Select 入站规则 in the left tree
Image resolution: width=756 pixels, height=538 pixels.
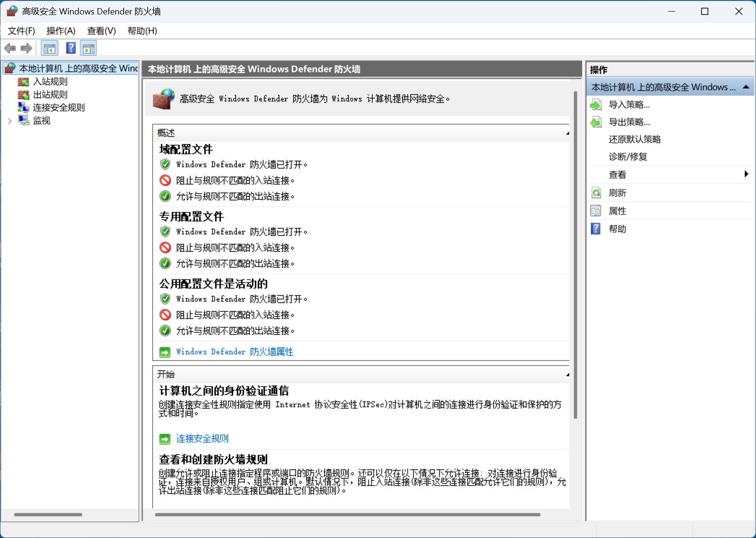click(x=50, y=82)
